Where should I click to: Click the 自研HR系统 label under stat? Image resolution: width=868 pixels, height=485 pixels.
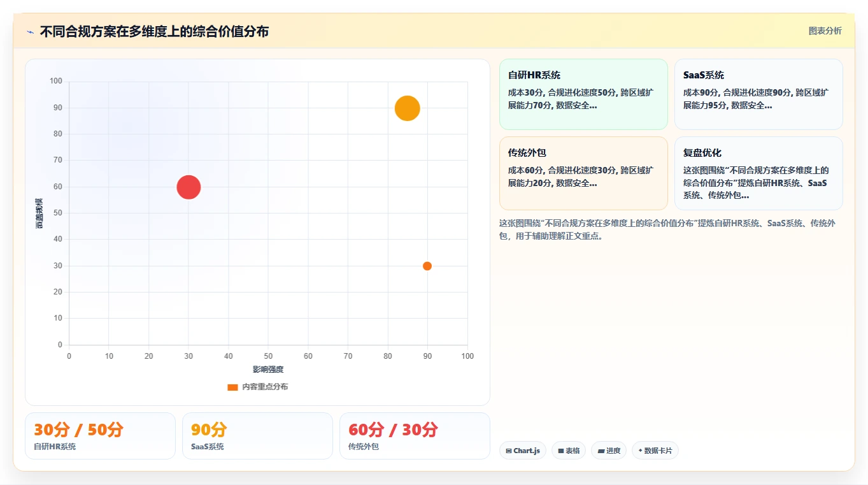(x=55, y=447)
